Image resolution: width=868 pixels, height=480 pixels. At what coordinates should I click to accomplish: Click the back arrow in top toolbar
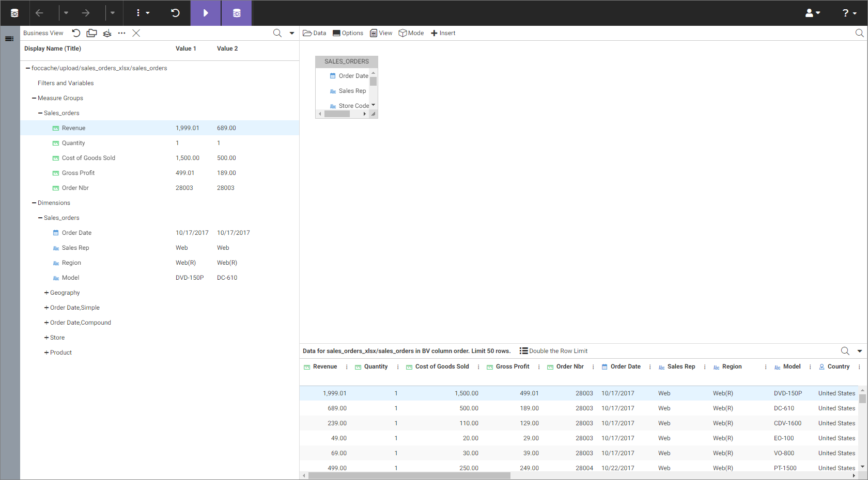click(39, 13)
